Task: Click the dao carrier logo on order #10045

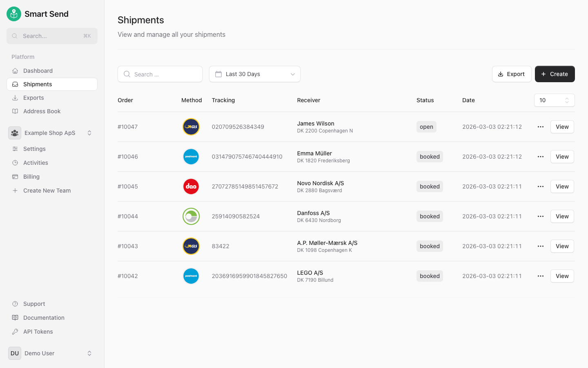Action: click(x=191, y=186)
